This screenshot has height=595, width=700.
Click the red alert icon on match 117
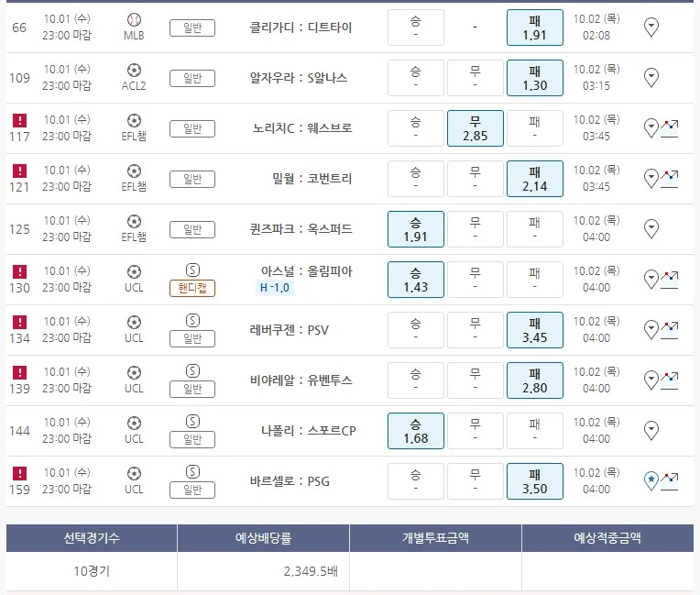pos(20,120)
